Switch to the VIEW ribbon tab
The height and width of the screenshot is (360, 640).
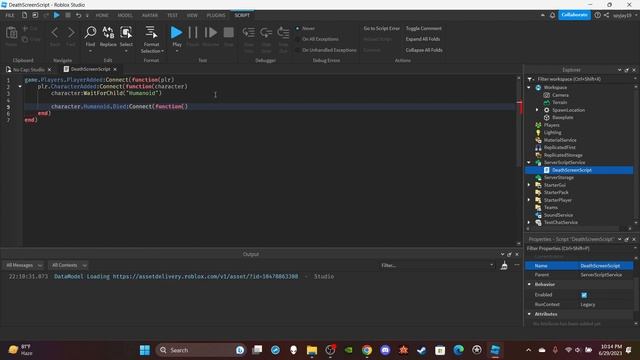pyautogui.click(x=192, y=15)
